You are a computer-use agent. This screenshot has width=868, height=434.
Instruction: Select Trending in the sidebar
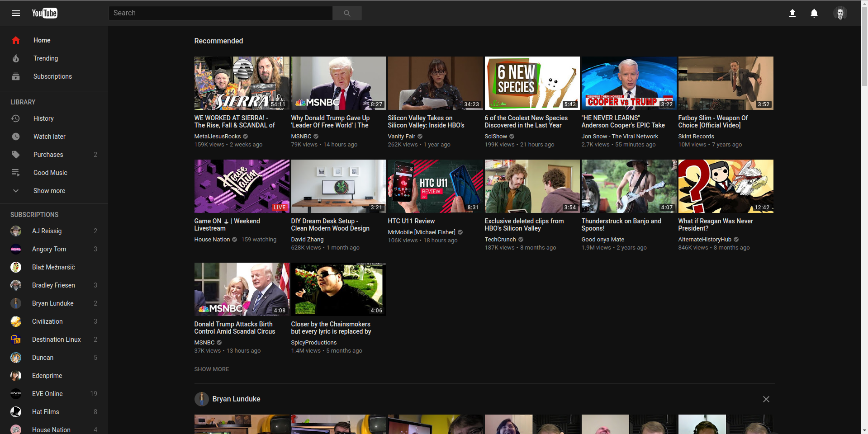54,58
